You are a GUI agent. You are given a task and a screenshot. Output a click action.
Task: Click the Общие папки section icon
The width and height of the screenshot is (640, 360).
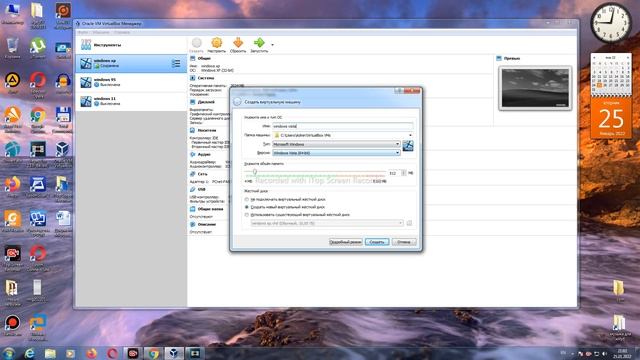click(x=193, y=209)
